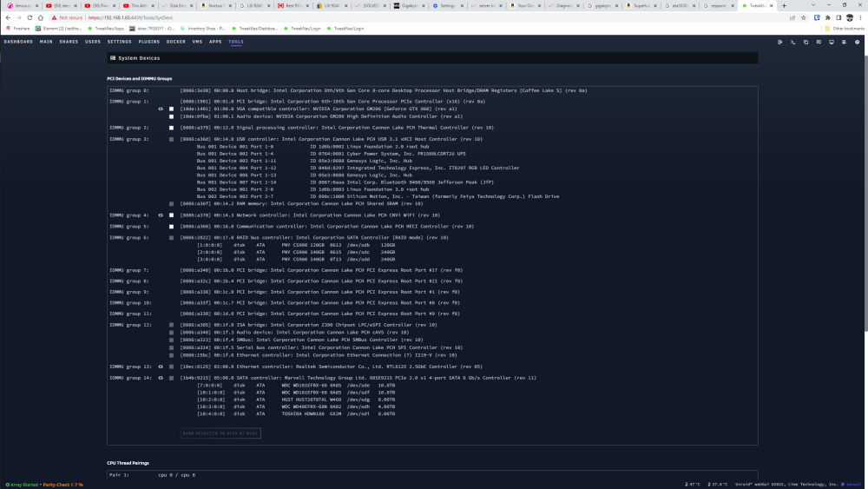Screen dimensions: 868x489
Task: Check the GeForce GTX 960 VGA controller box
Action: [x=171, y=109]
